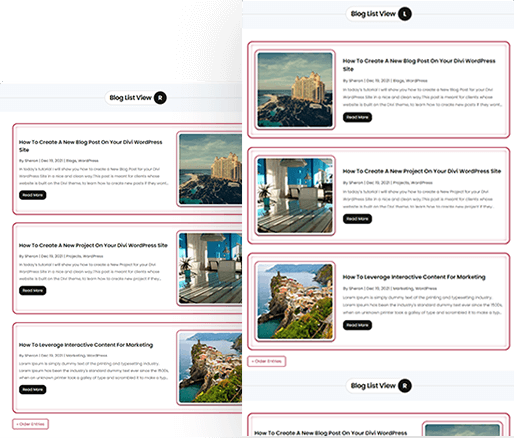Image resolution: width=514 pixels, height=438 pixels.
Task: Open Older Entries link on the left page
Action: tap(31, 424)
